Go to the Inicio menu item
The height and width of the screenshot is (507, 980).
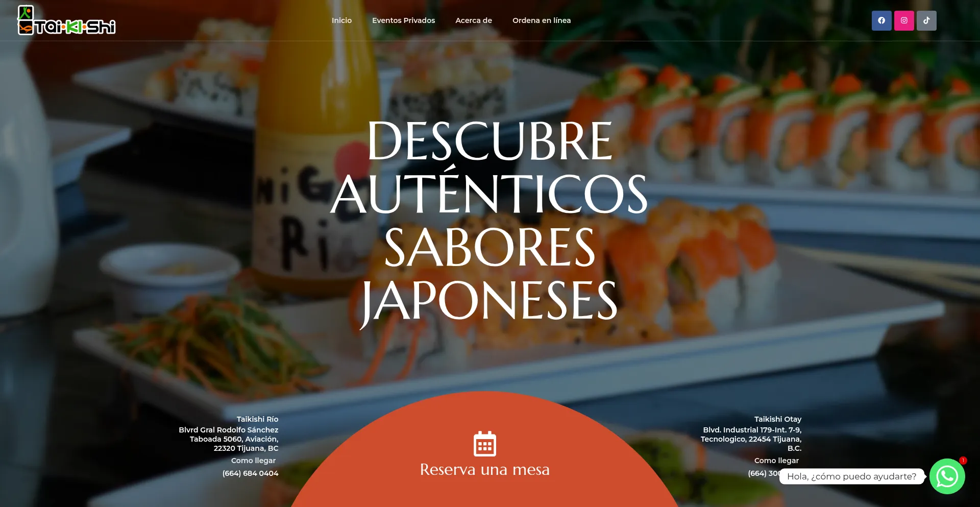(341, 20)
